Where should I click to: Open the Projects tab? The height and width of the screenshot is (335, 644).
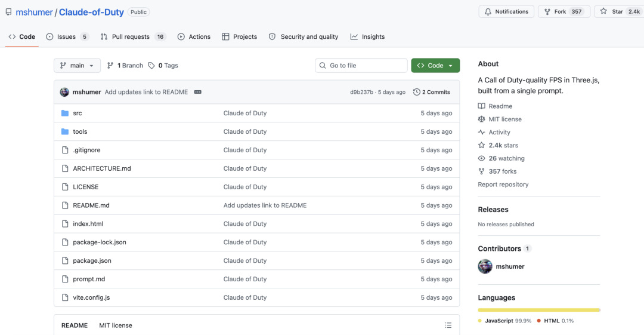point(240,36)
